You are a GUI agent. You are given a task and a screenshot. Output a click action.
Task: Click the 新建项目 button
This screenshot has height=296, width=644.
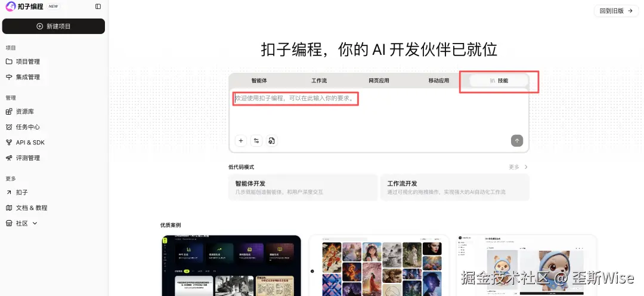[54, 26]
